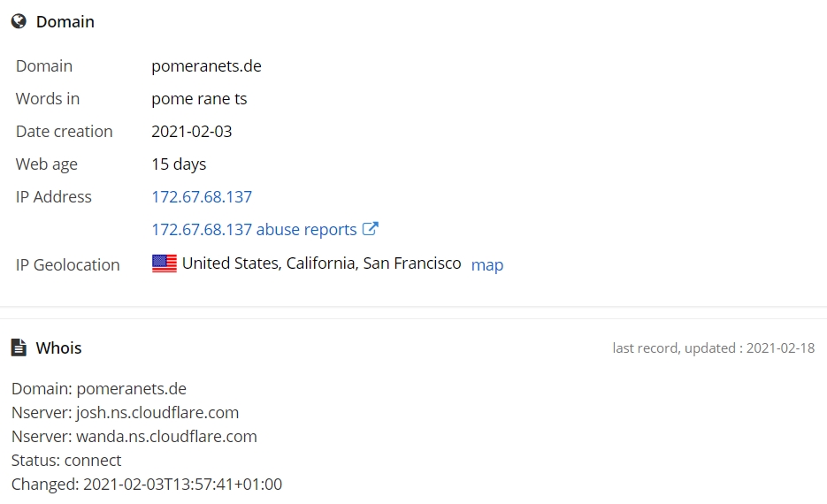Click the 'Changed: 2021-02-03T13:57:41+01:00' line
This screenshot has width=827, height=504.
147,484
